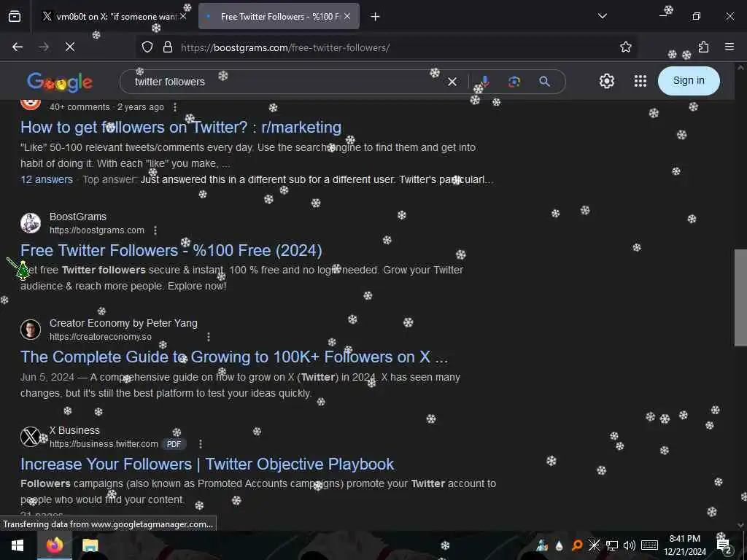
Task: Click the page vertical scrollbar thumb
Action: click(x=740, y=297)
